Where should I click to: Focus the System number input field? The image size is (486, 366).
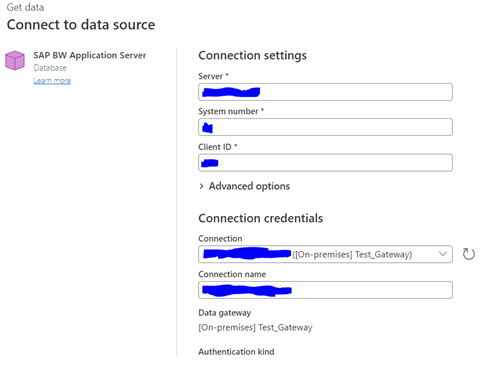coord(325,127)
